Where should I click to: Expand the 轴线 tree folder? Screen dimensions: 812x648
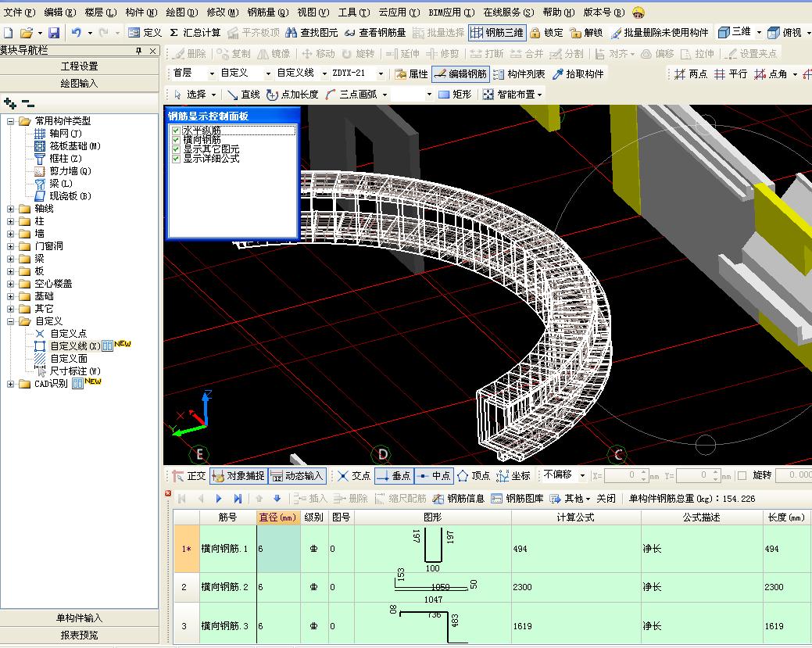10,209
